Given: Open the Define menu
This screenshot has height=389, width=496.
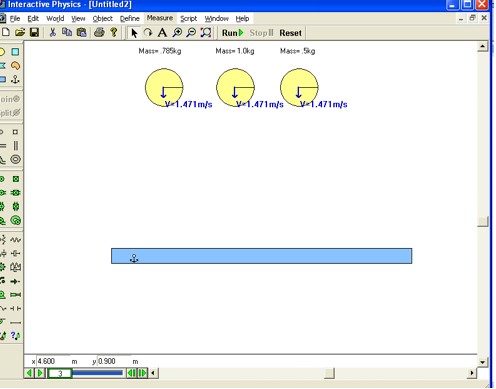Looking at the screenshot, I should pos(130,19).
